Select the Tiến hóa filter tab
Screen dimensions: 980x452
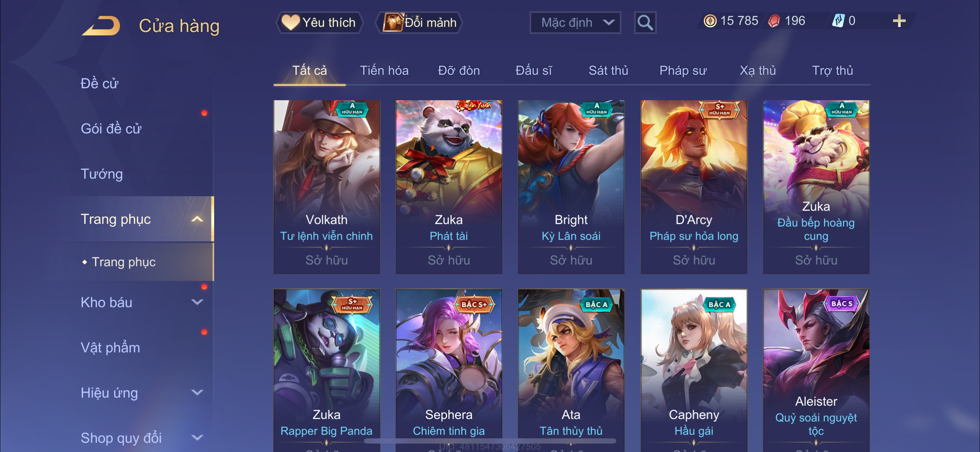pos(384,70)
